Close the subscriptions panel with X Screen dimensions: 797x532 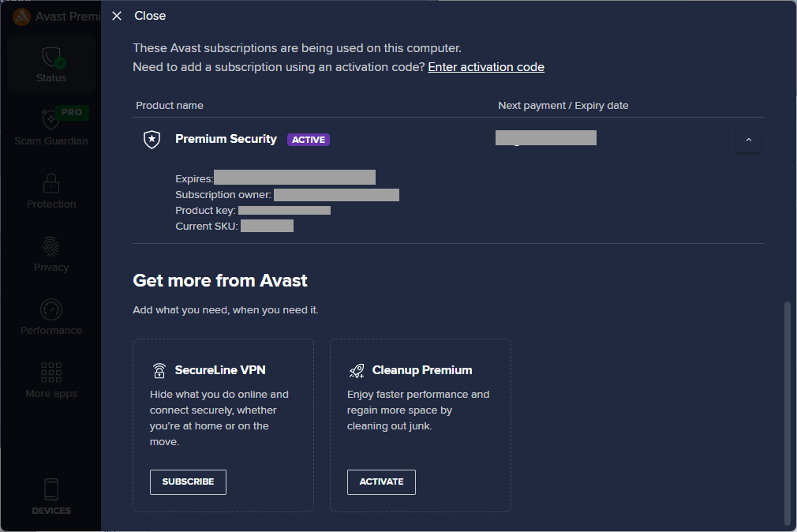coord(117,16)
